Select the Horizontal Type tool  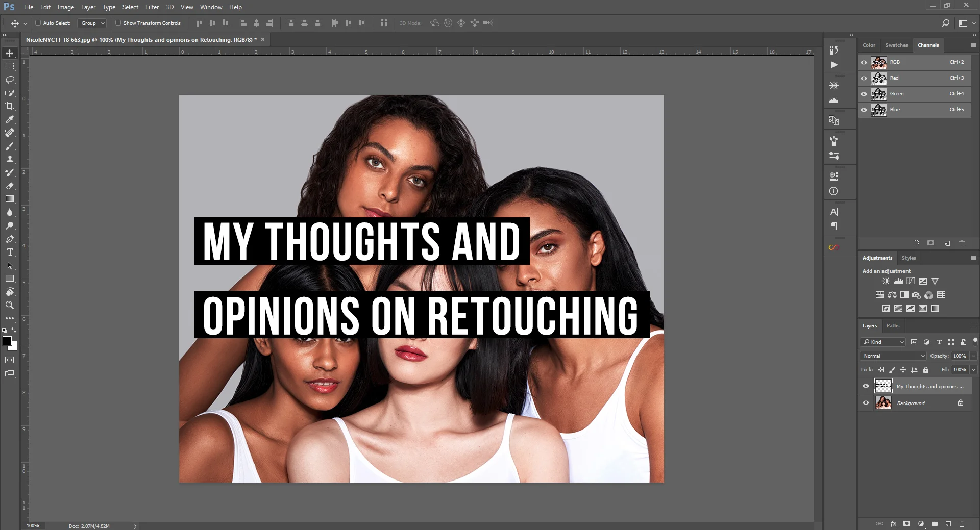pos(10,252)
